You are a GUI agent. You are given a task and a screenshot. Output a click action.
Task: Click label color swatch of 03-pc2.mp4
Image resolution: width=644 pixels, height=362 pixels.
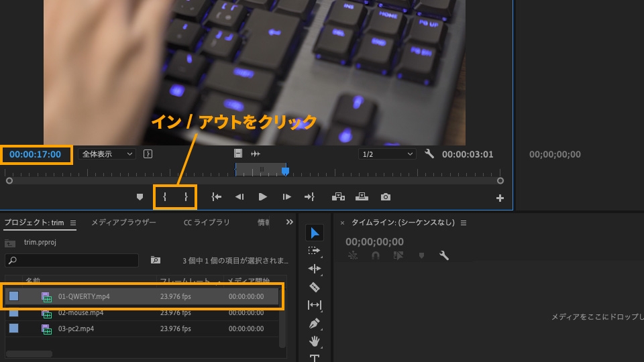[x=14, y=328]
